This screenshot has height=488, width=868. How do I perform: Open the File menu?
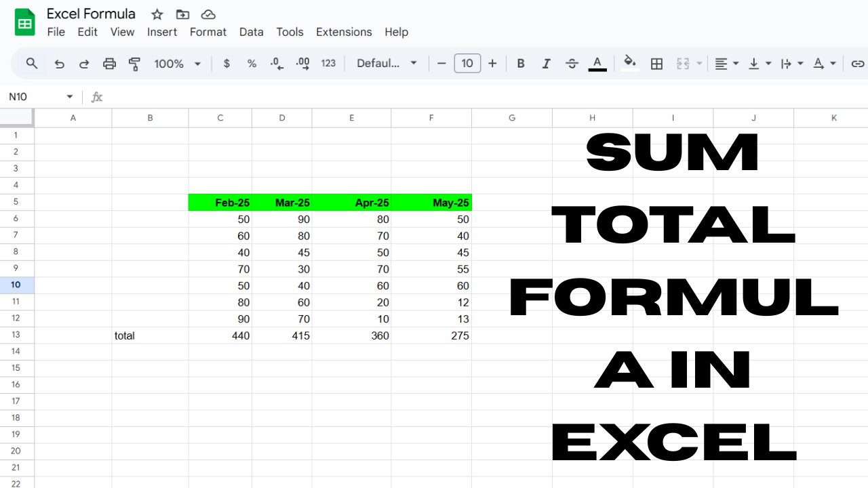click(56, 32)
